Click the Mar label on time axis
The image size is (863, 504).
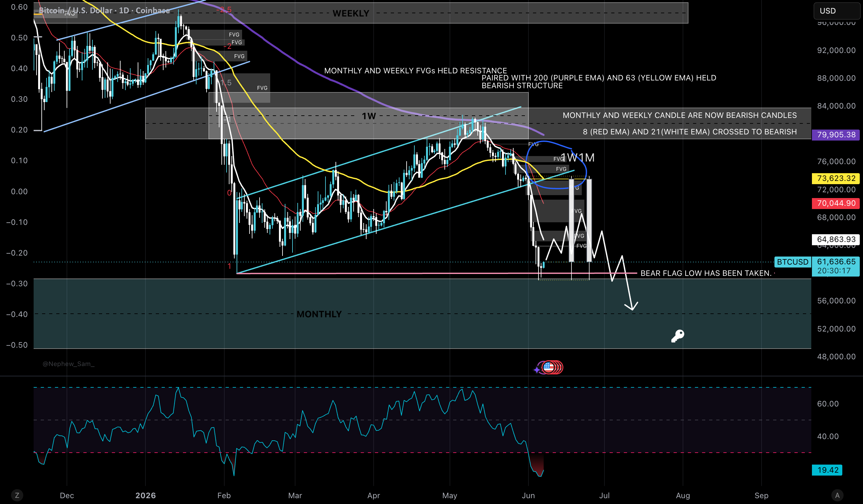tap(295, 496)
